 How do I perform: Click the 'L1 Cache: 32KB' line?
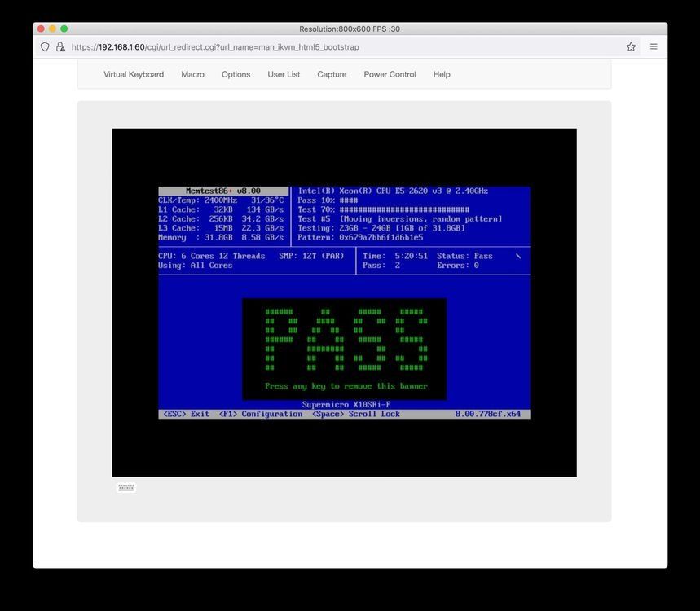(x=221, y=209)
